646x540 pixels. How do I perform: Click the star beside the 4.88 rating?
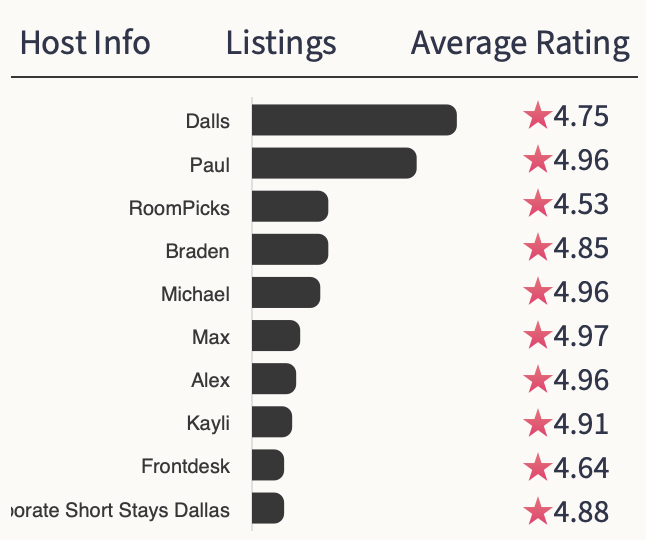(537, 510)
